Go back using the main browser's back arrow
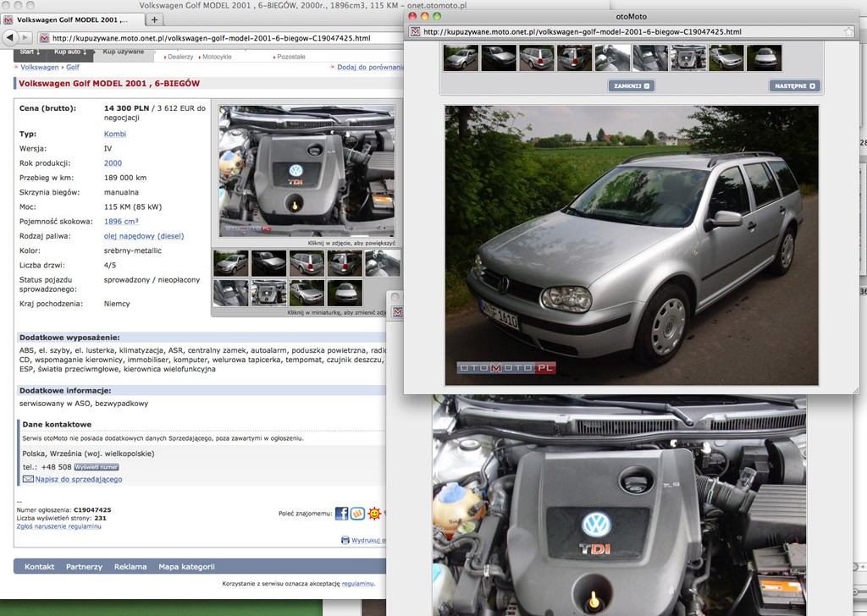Image resolution: width=867 pixels, height=616 pixels. click(x=10, y=37)
